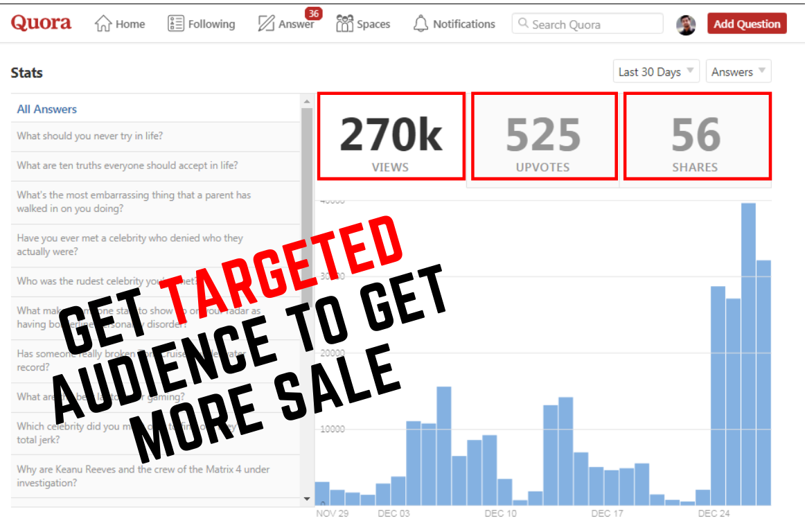This screenshot has height=532, width=805.
Task: Click the Add Question button
Action: (x=746, y=23)
